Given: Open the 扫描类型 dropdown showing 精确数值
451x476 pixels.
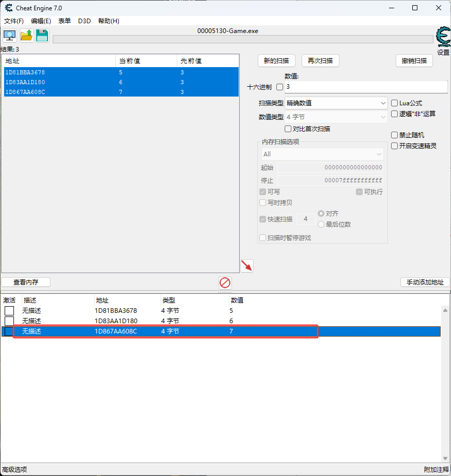Looking at the screenshot, I should [336, 103].
